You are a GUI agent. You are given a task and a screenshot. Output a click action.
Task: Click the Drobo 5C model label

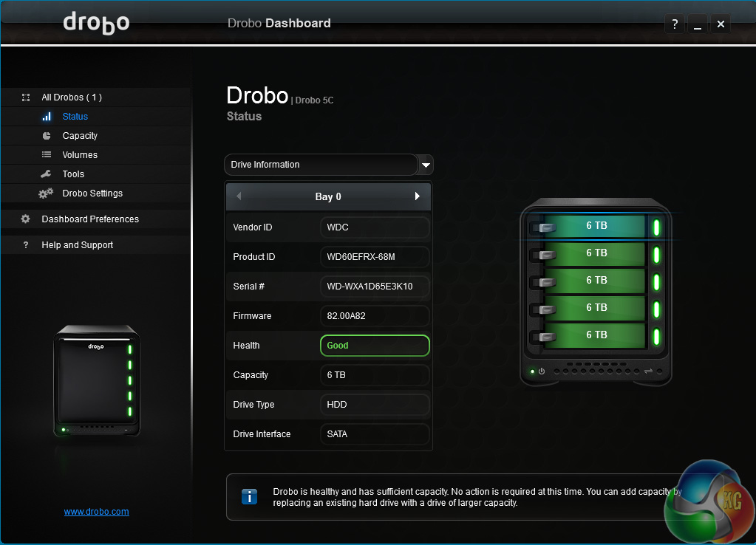point(314,100)
